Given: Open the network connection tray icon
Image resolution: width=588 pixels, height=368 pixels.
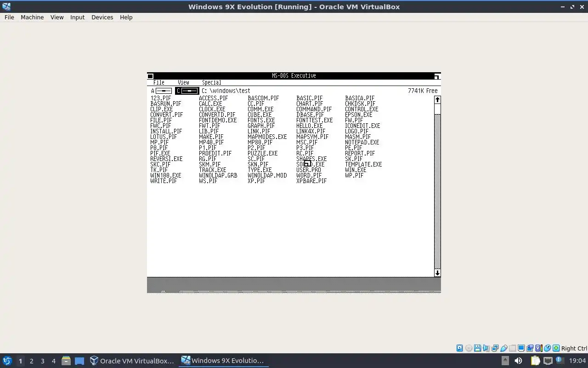Looking at the screenshot, I should pos(548,361).
